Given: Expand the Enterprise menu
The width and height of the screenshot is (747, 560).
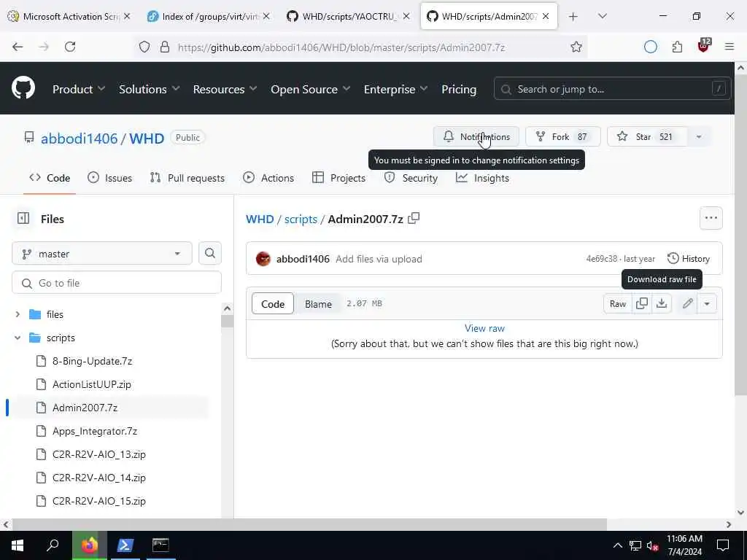Looking at the screenshot, I should (x=395, y=89).
